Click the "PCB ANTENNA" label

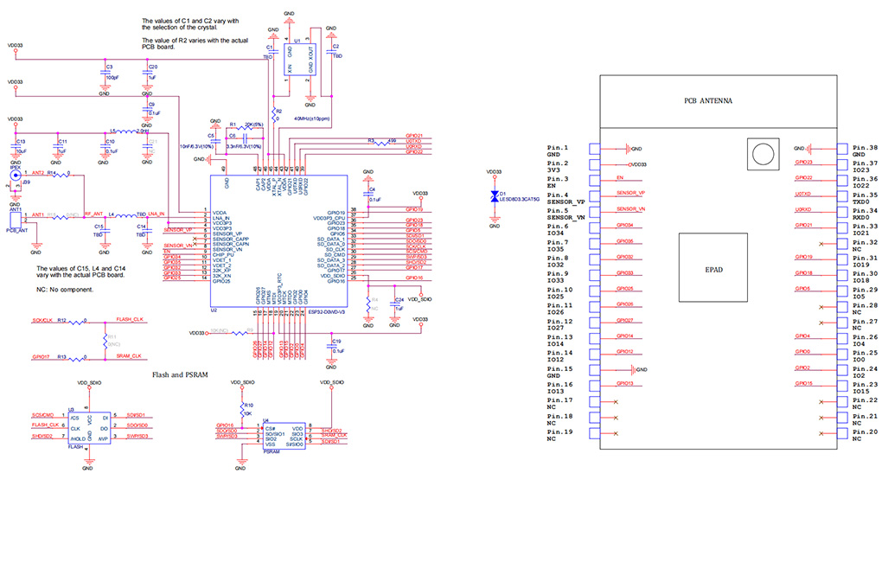(708, 101)
